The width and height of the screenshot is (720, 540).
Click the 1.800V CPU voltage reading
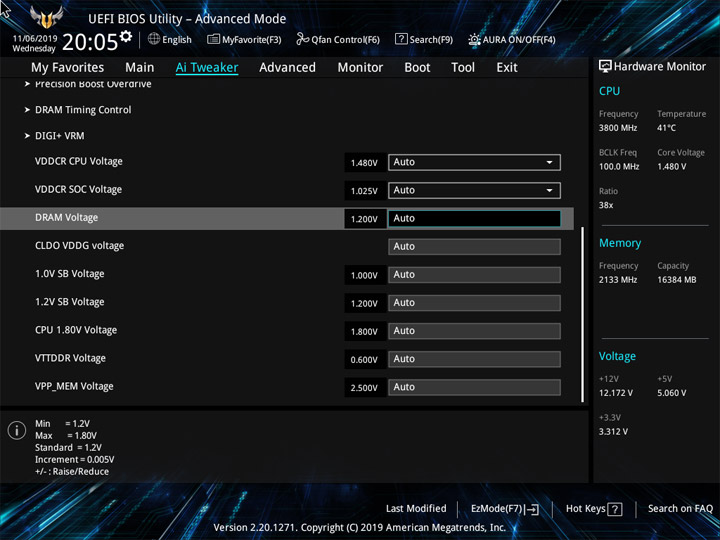(x=364, y=332)
